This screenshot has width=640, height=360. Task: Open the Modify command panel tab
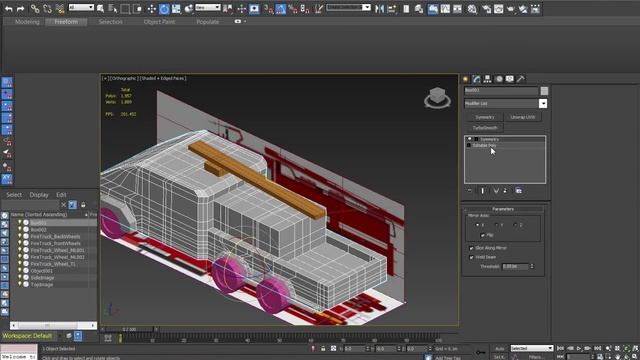476,79
